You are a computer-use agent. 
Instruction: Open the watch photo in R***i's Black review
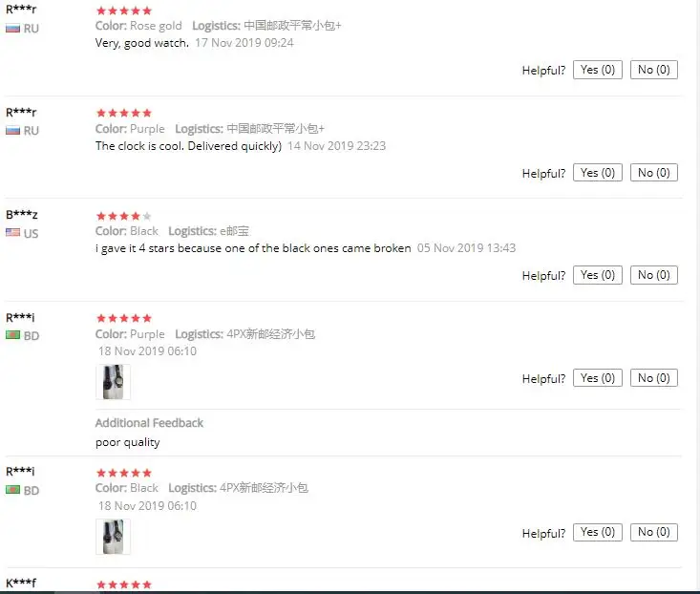click(x=113, y=537)
